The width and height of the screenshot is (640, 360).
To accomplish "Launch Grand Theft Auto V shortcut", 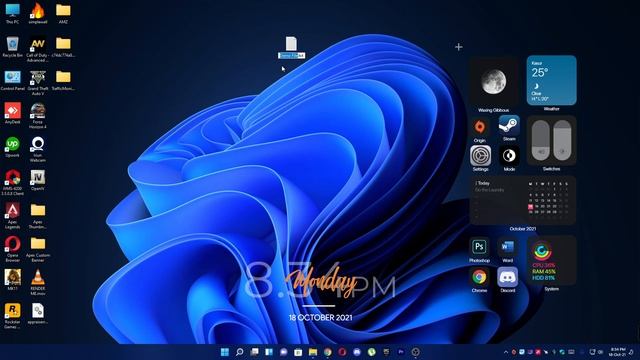I will 38,82.
